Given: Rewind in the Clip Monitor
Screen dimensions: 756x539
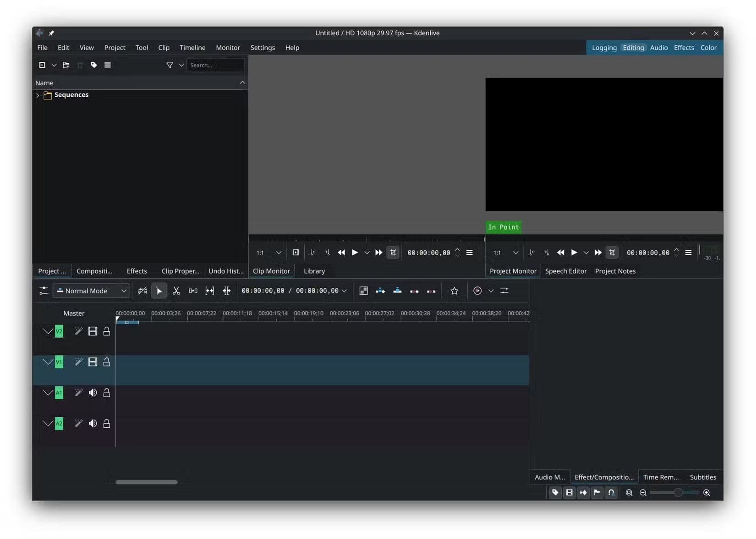Looking at the screenshot, I should coord(341,253).
